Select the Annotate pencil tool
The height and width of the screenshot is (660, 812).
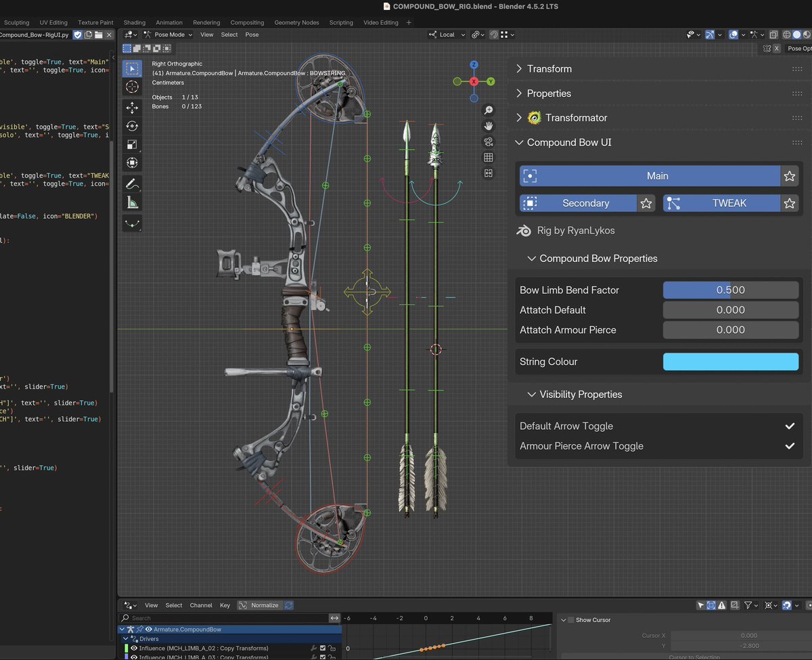coord(132,183)
